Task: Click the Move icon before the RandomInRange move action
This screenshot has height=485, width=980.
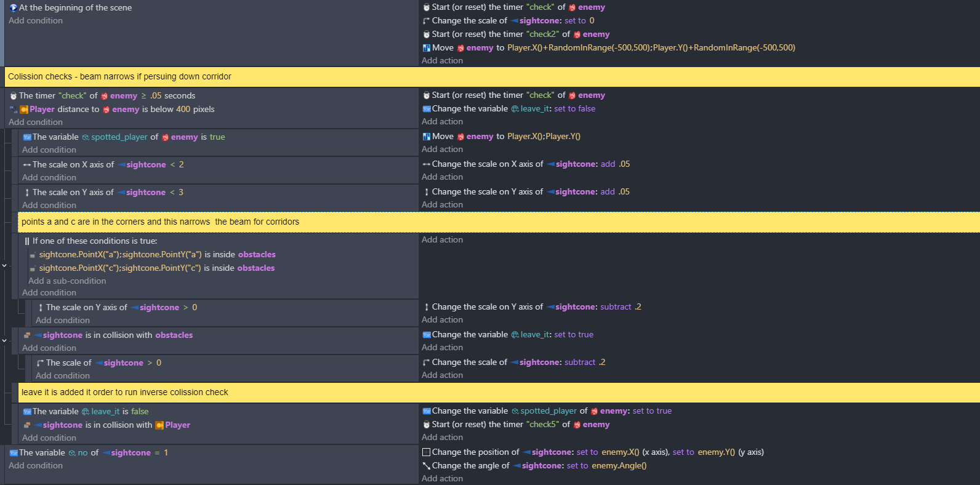Action: (x=426, y=48)
